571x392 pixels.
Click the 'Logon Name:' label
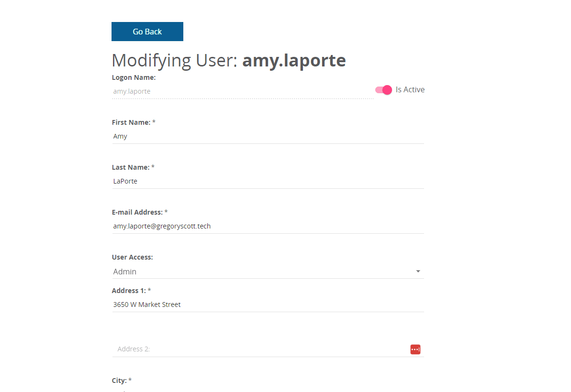[x=134, y=77]
